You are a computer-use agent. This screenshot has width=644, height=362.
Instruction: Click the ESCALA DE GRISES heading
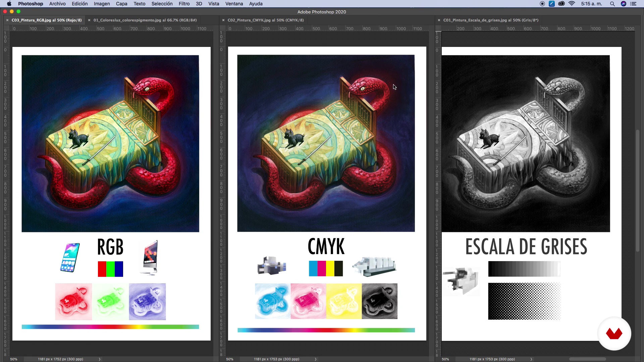tap(526, 247)
